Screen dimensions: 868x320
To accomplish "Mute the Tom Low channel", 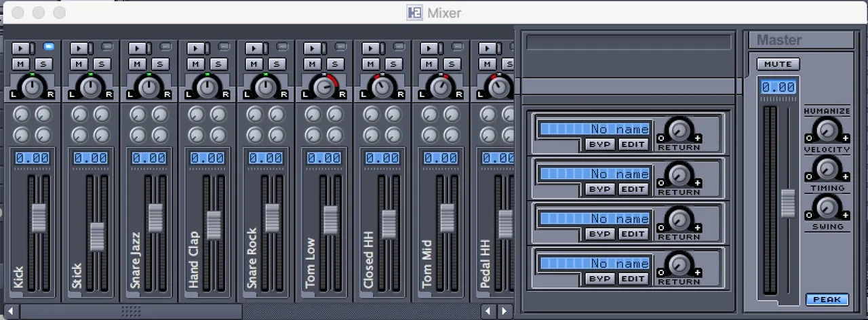I will coord(313,64).
